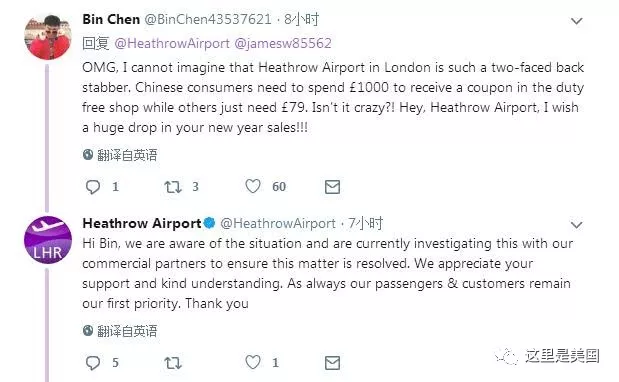Open @HeathrowAirport mention in reply line
Viewport: 619px width, 382px height.
(x=172, y=43)
